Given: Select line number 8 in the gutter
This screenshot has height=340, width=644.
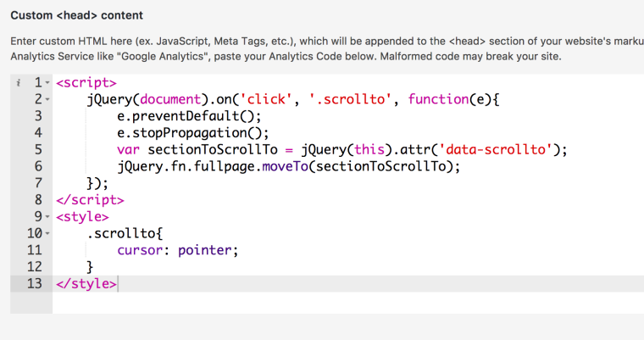Looking at the screenshot, I should (36, 200).
